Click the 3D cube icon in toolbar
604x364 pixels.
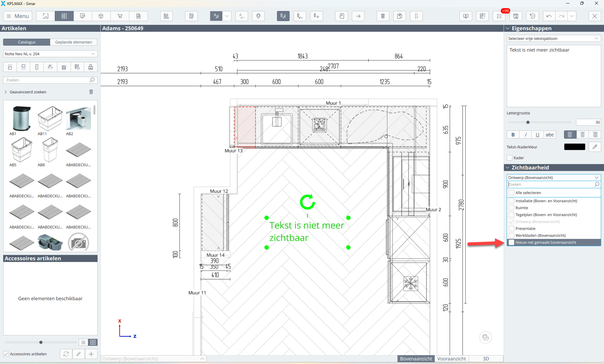coord(101,16)
